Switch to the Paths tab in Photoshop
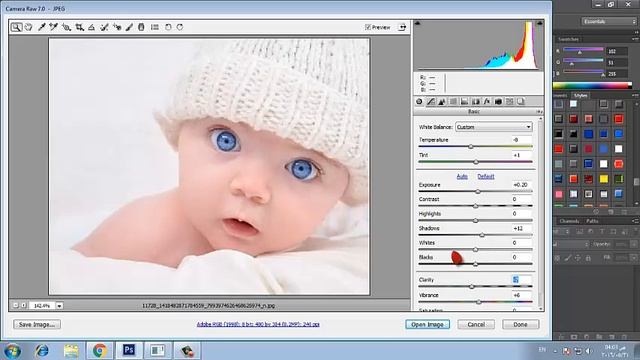This screenshot has height=360, width=640. 592,221
